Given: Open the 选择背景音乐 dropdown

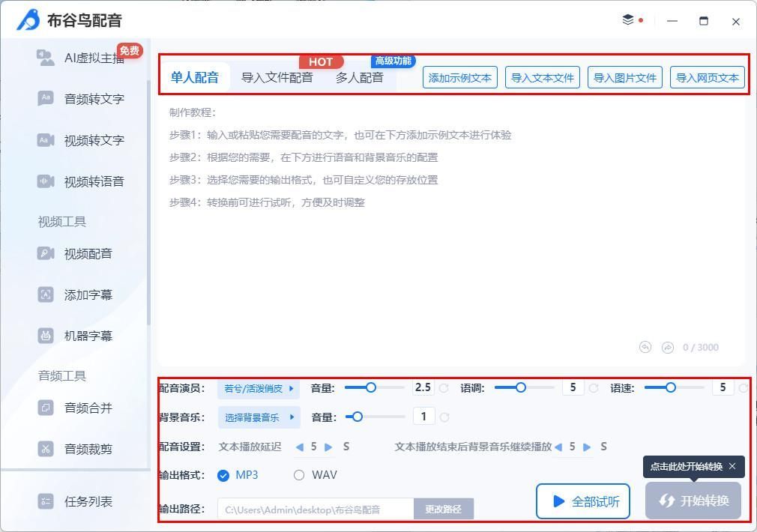Looking at the screenshot, I should 259,417.
